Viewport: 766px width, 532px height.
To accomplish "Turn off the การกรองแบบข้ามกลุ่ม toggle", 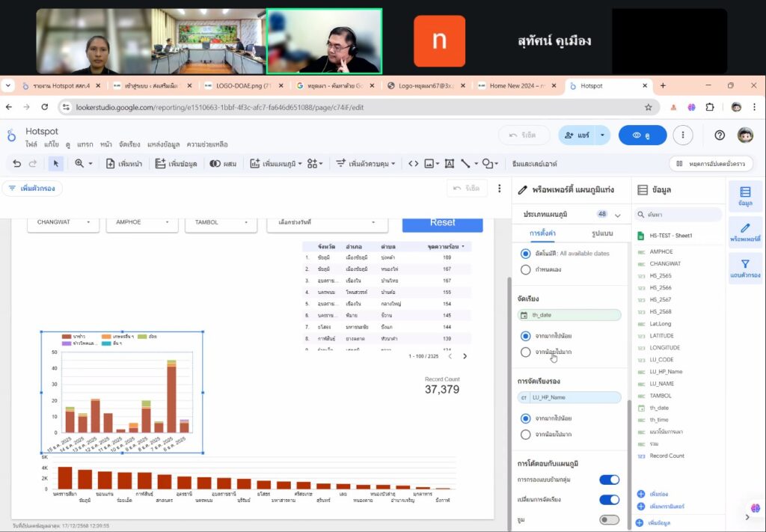I will tap(609, 480).
